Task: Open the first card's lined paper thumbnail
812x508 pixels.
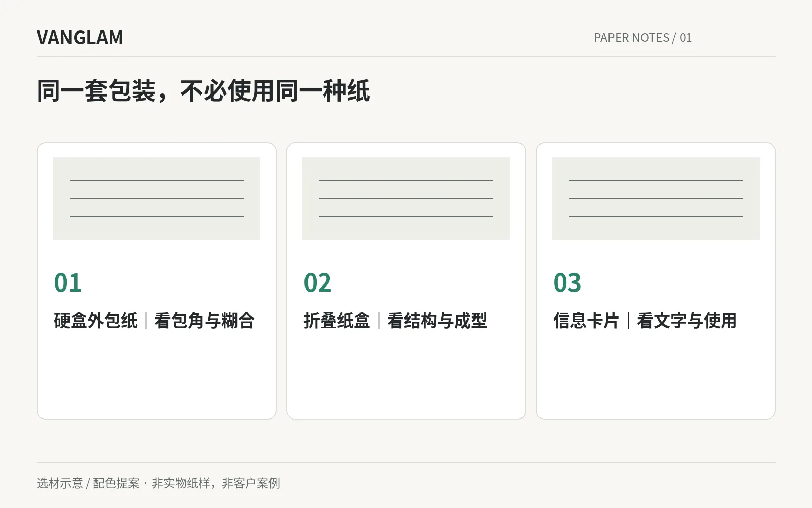Action: [156, 199]
